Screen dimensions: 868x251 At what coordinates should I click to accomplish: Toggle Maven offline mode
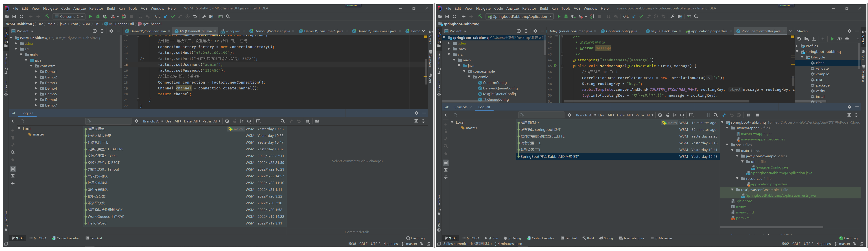tap(847, 39)
